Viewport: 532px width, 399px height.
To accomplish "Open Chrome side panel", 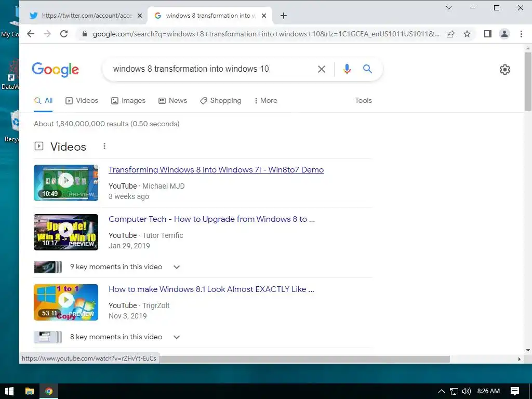I will pos(487,34).
